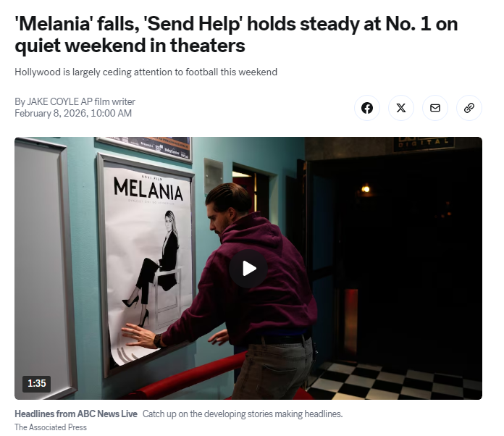Share the article on X
Viewport: 504px width, 436px height.
pyautogui.click(x=401, y=108)
